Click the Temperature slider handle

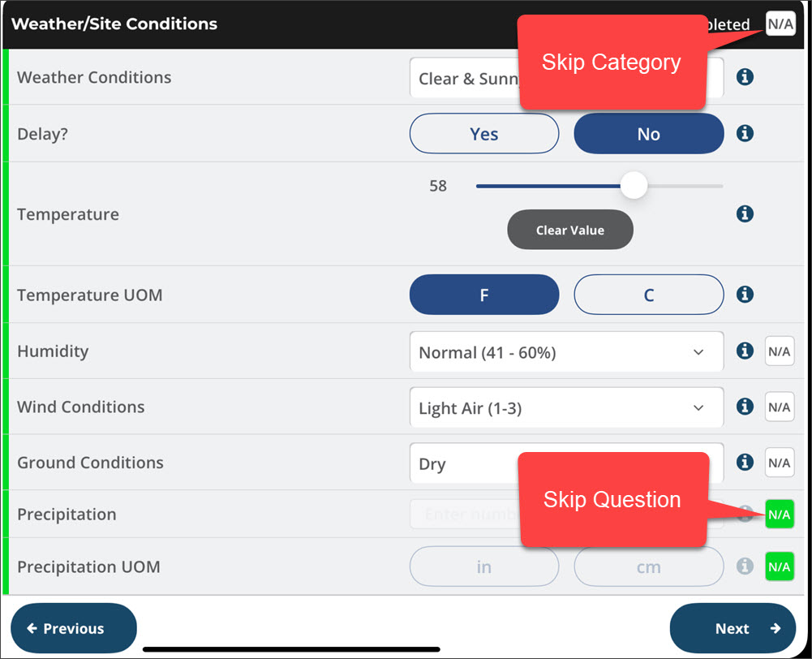634,185
